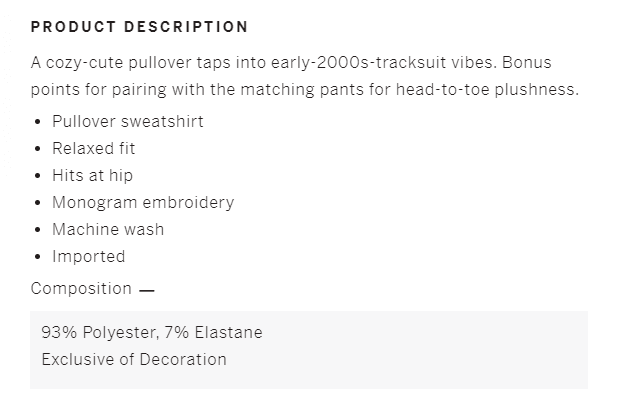Click the "Hits at hip" bullet text

click(93, 176)
